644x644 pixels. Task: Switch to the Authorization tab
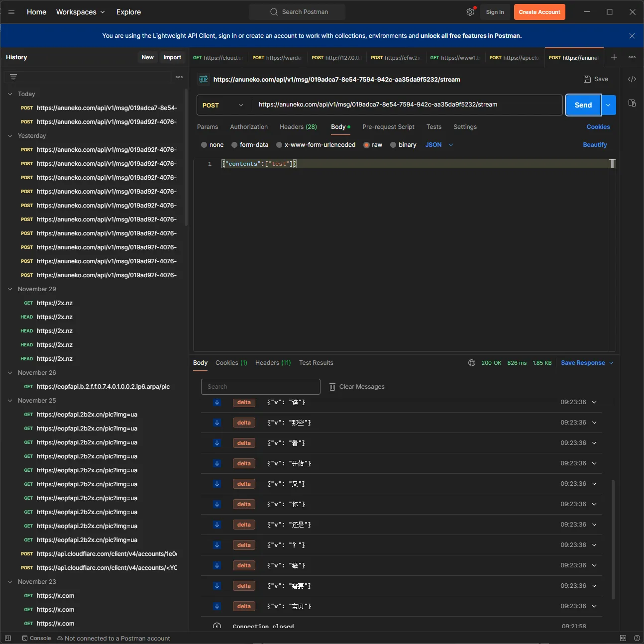[248, 127]
